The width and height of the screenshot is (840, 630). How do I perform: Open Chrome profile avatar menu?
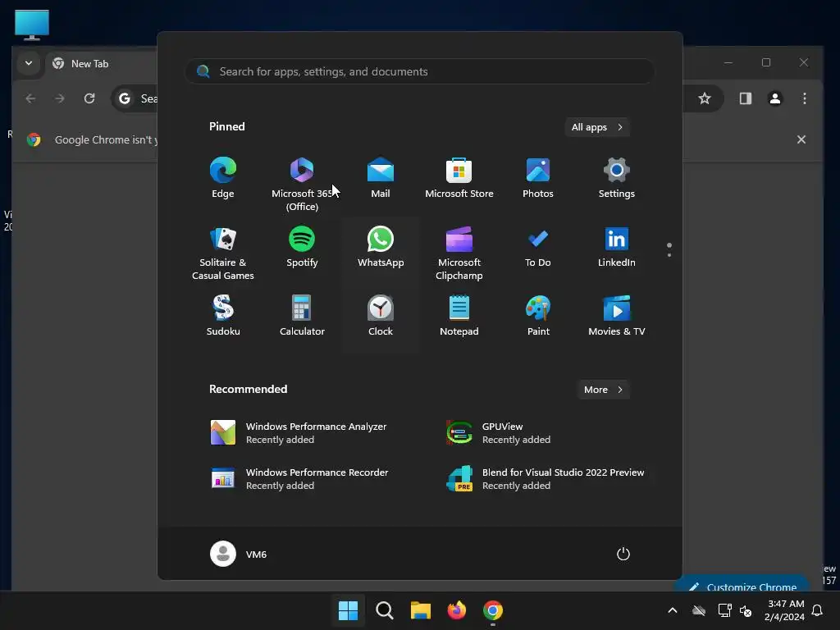pyautogui.click(x=775, y=98)
